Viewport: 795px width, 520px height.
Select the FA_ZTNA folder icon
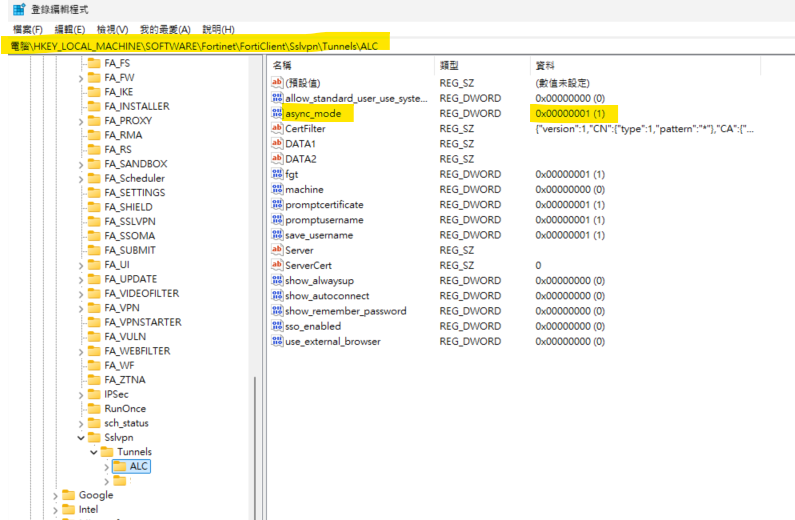94,380
